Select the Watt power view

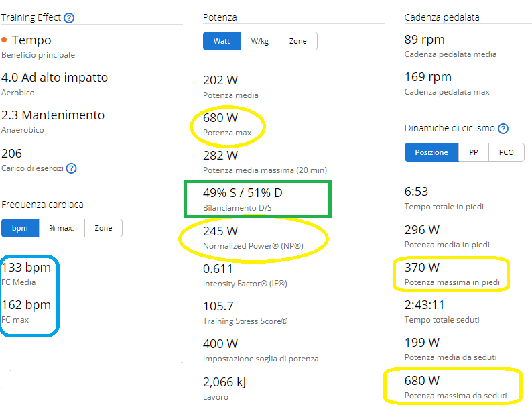pyautogui.click(x=222, y=41)
